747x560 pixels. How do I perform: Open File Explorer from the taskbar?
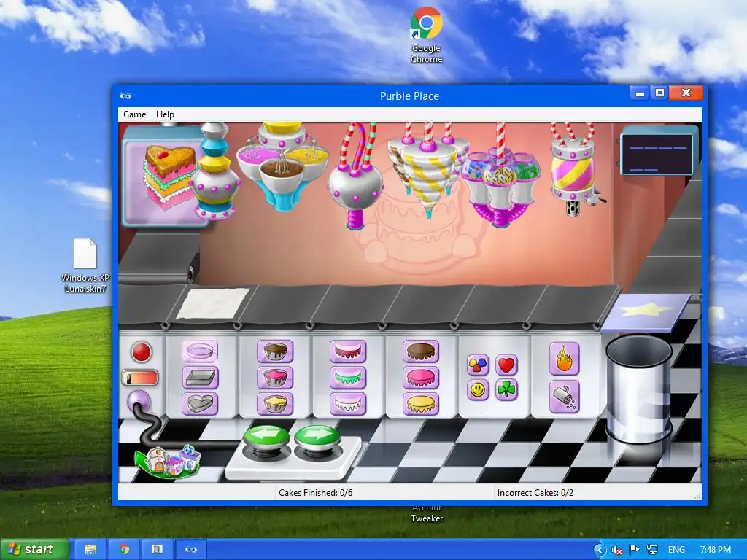pos(90,550)
